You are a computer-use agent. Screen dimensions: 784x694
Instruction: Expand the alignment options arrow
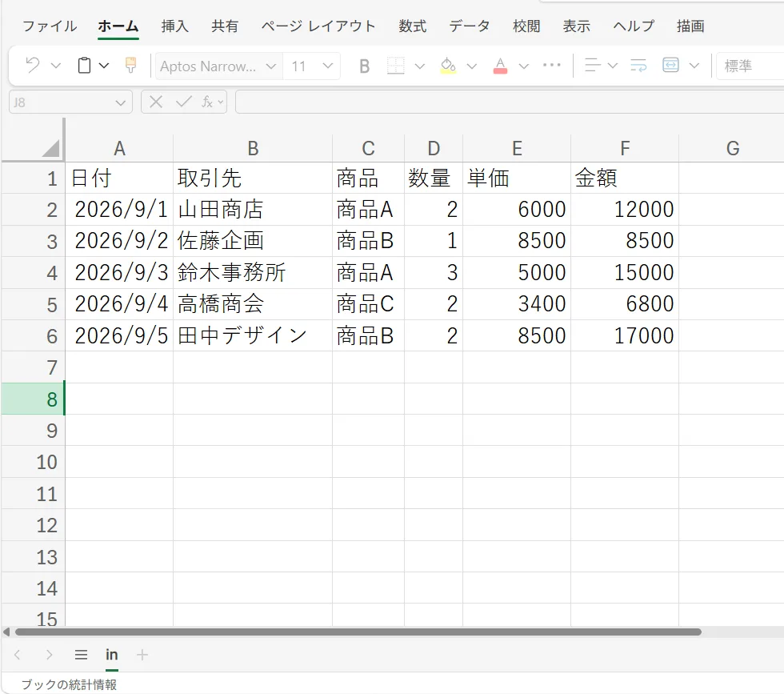pyautogui.click(x=613, y=66)
